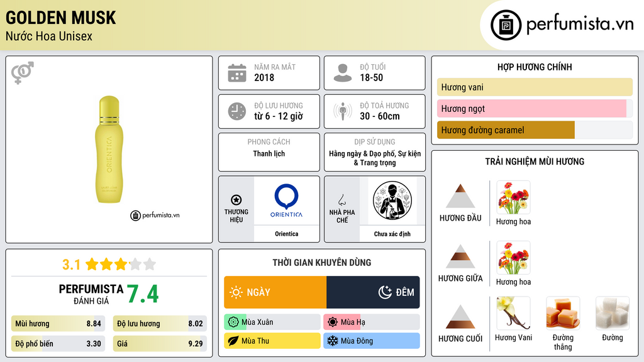Click the 3.1 star rating number
The width and height of the screenshot is (644, 362).
71,265
